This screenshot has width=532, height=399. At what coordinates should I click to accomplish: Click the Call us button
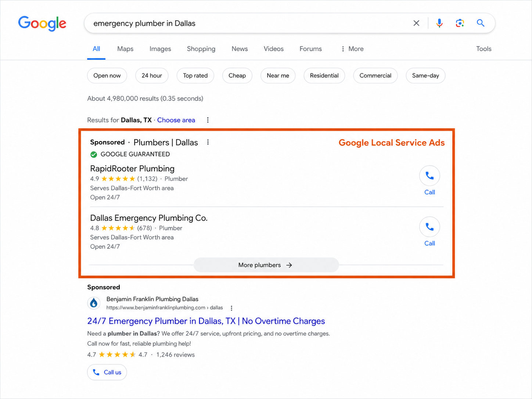pyautogui.click(x=107, y=372)
